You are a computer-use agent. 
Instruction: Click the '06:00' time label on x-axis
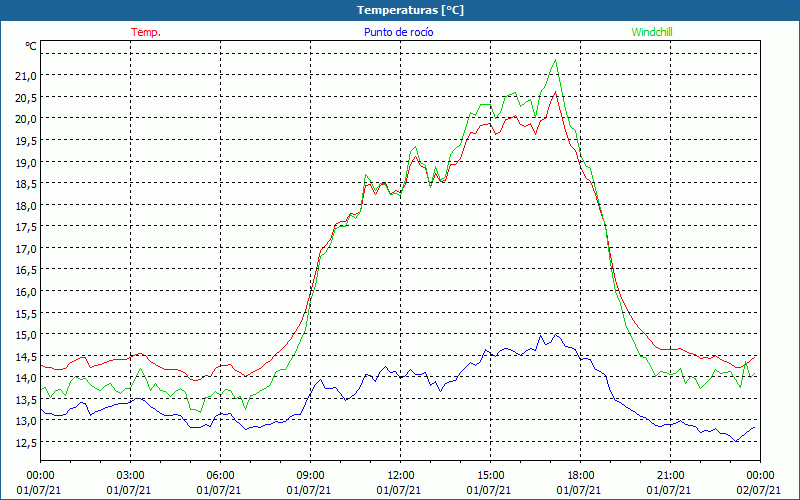click(x=220, y=475)
